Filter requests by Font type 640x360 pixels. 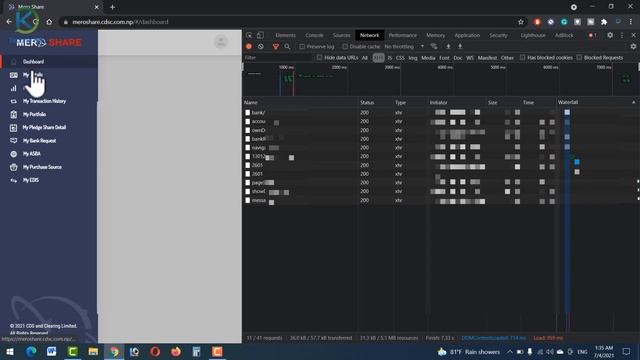444,58
